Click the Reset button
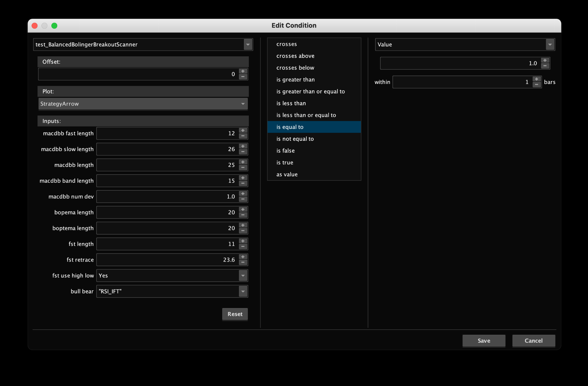 click(x=235, y=314)
